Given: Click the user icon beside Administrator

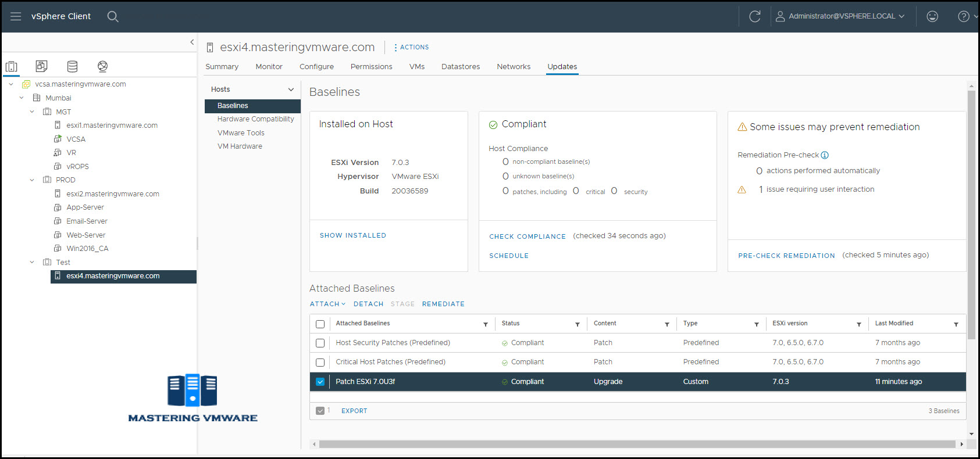Looking at the screenshot, I should click(x=781, y=16).
